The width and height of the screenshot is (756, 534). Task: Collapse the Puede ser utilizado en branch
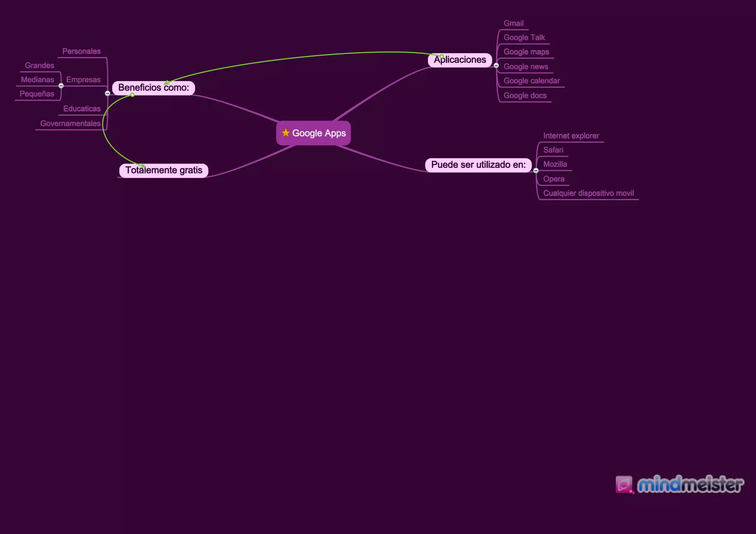tap(536, 170)
